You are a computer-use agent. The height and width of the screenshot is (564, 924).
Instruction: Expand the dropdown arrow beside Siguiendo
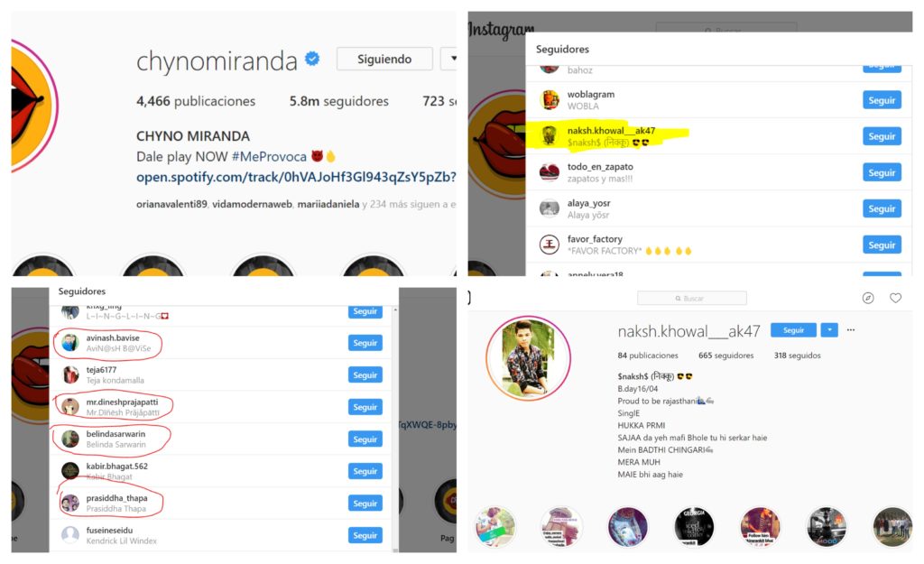(450, 59)
